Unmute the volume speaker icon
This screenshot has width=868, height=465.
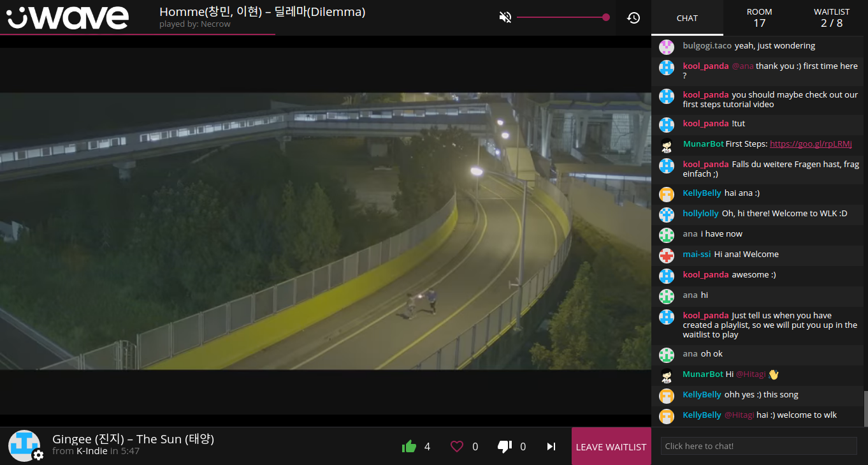[505, 17]
